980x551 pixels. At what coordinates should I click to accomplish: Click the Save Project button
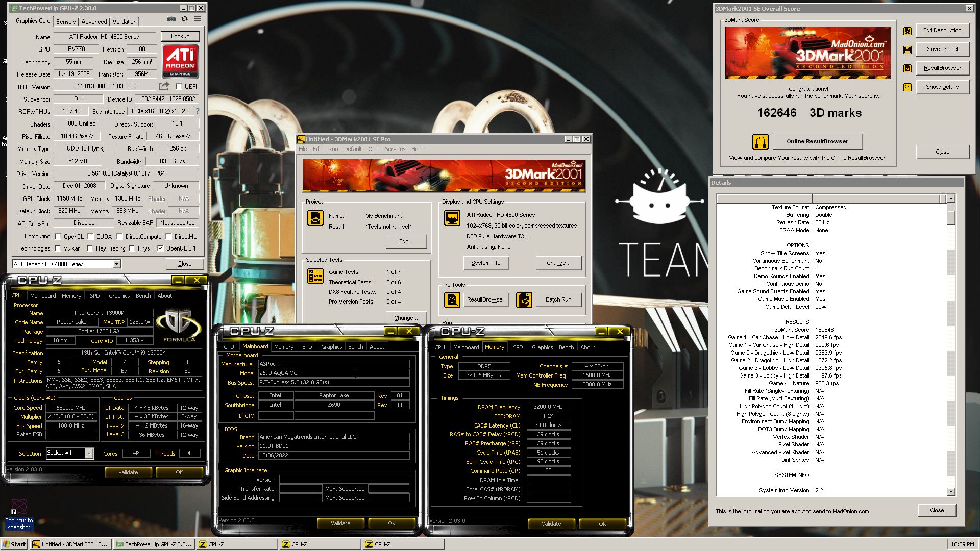942,49
